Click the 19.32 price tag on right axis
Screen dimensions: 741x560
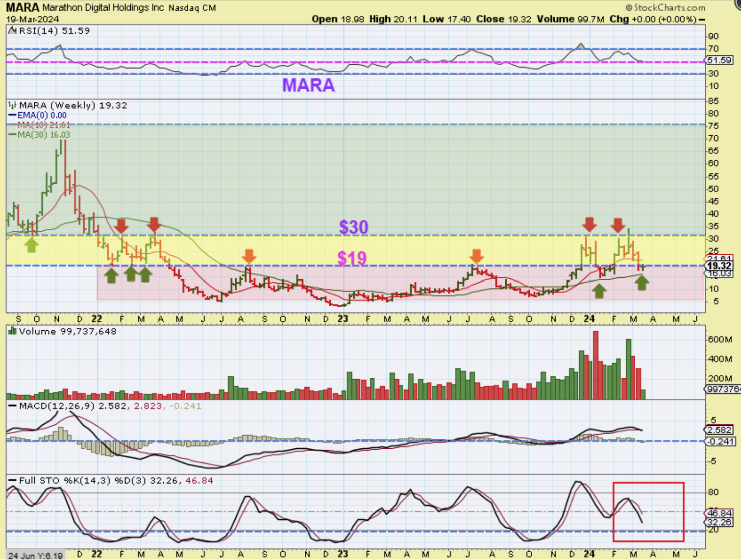(719, 266)
